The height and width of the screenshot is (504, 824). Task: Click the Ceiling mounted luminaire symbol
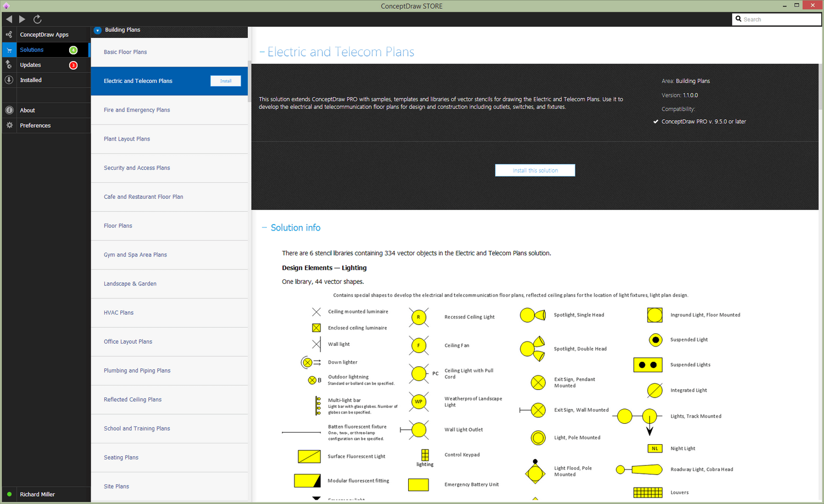click(x=316, y=312)
